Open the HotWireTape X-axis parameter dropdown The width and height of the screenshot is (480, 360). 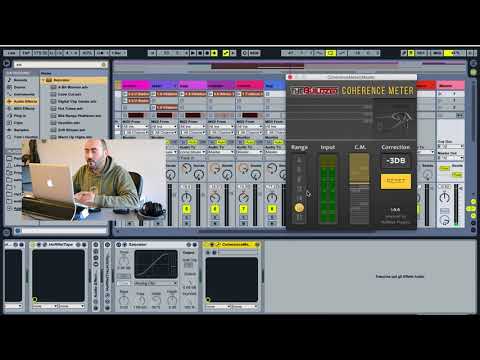[x=45, y=306]
